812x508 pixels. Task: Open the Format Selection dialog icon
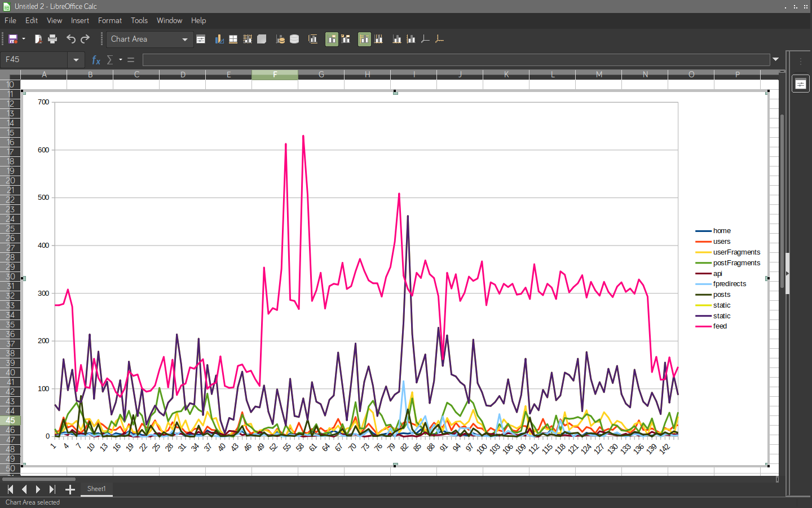(x=201, y=39)
